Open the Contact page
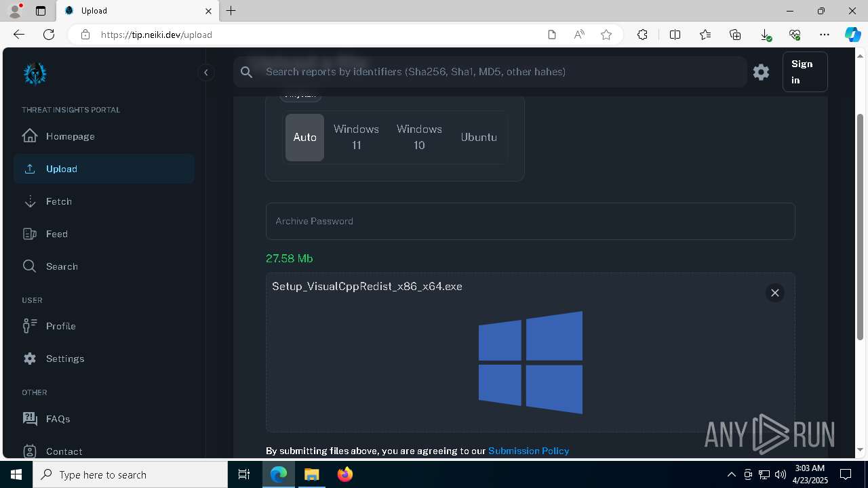 coord(104,451)
